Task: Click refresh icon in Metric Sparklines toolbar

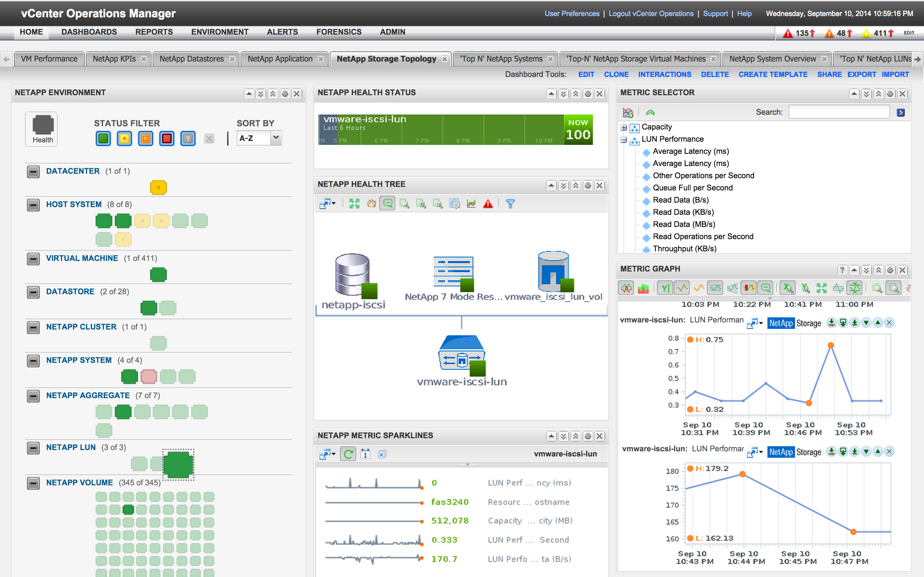Action: (x=348, y=454)
